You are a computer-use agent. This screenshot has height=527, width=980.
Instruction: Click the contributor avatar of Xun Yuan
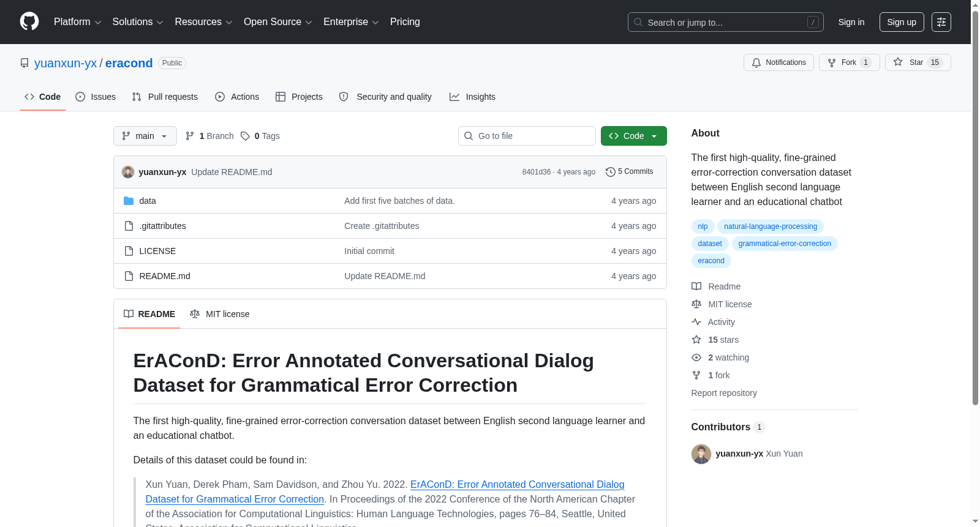tap(701, 454)
